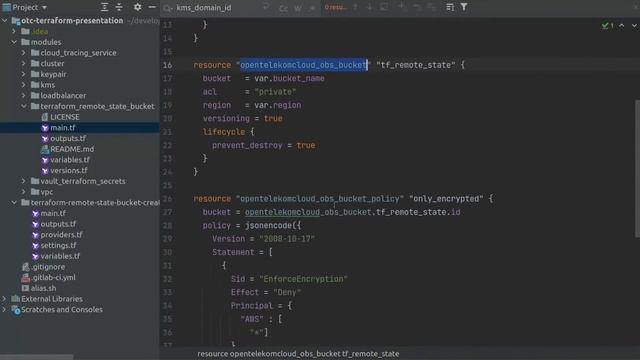Open search results in Find tool window

click(x=384, y=7)
